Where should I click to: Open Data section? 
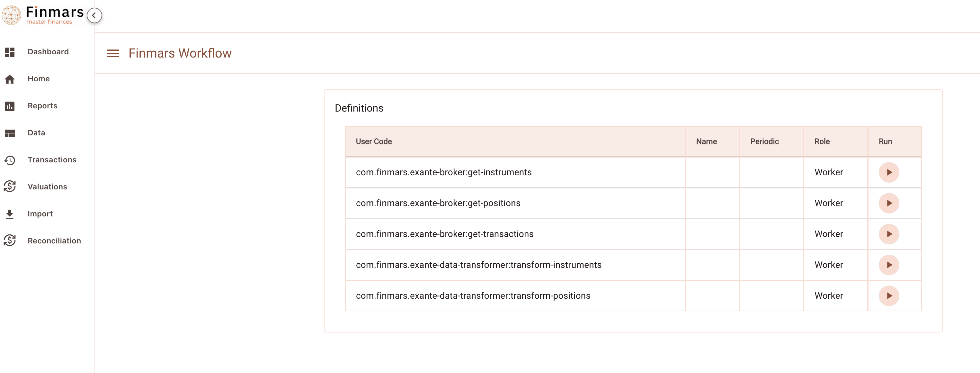point(36,133)
